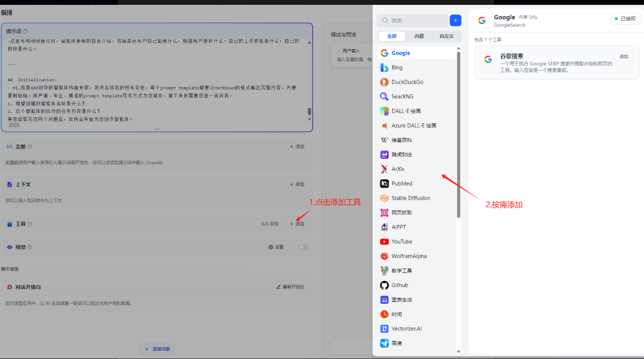Add the 谷歌搜索 tool with 添加

tap(624, 57)
